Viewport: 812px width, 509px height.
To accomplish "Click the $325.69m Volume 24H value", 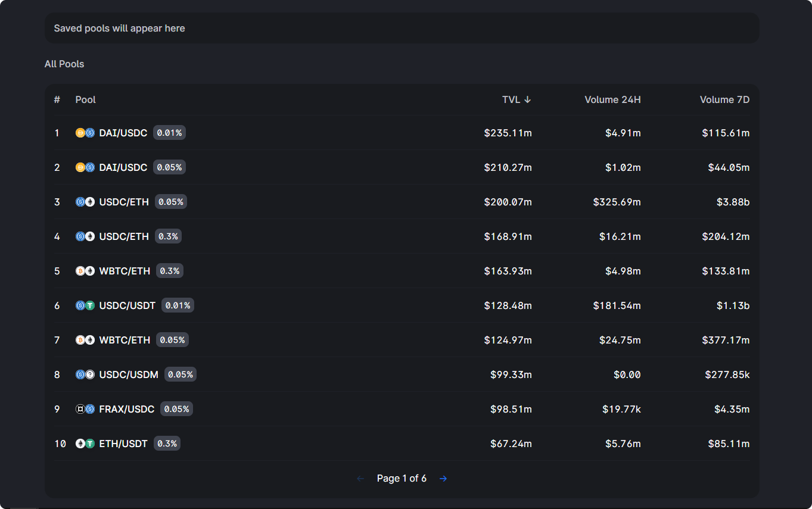I will (617, 202).
